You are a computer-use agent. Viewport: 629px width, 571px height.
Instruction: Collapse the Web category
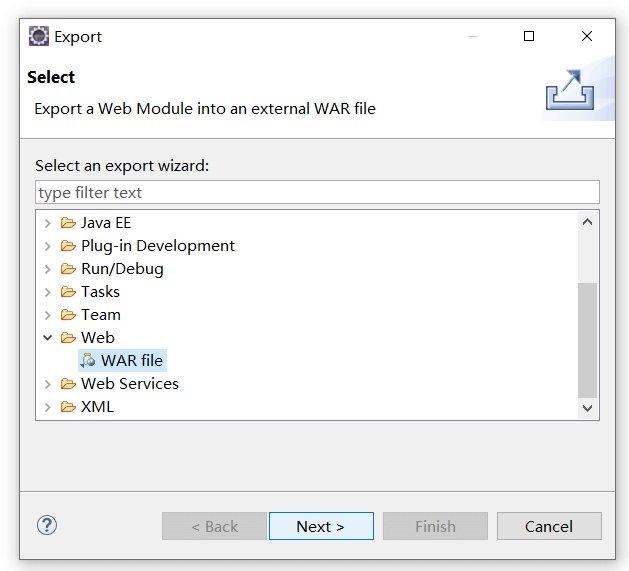[x=47, y=338]
